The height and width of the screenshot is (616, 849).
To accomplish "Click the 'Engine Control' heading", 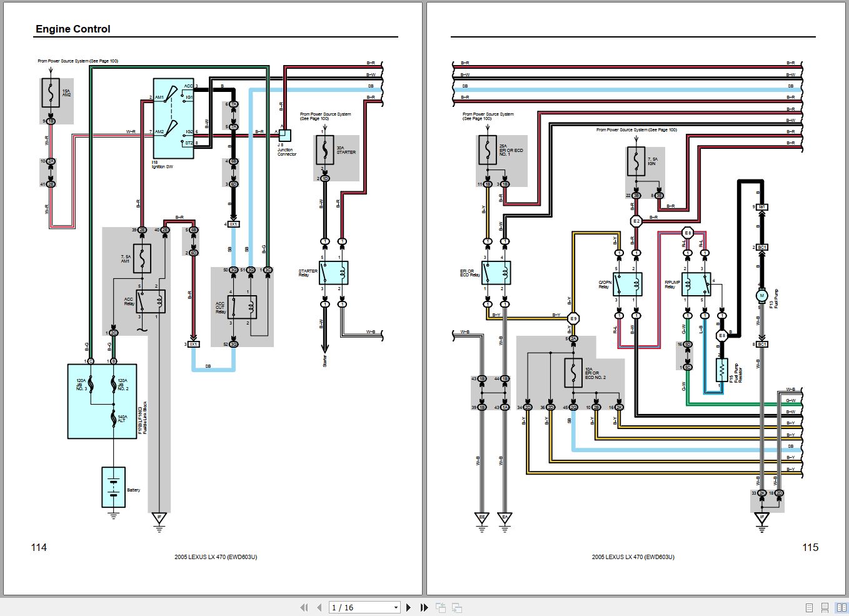I will pos(73,29).
